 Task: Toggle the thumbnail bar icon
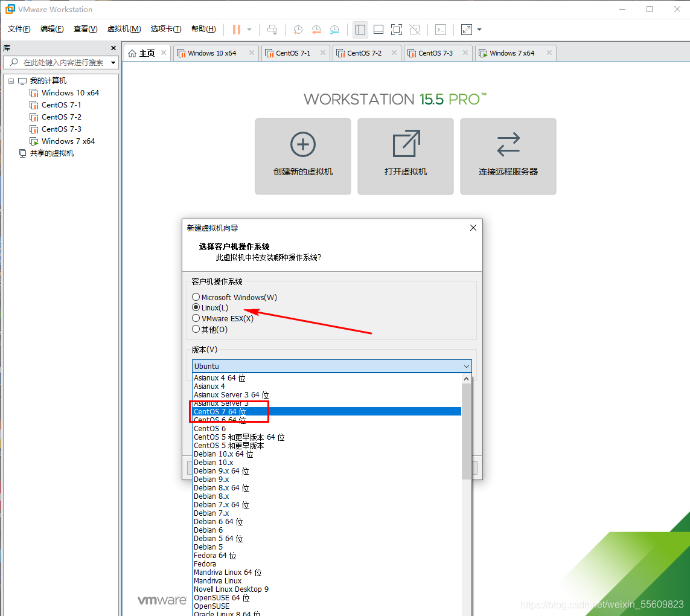tap(379, 30)
